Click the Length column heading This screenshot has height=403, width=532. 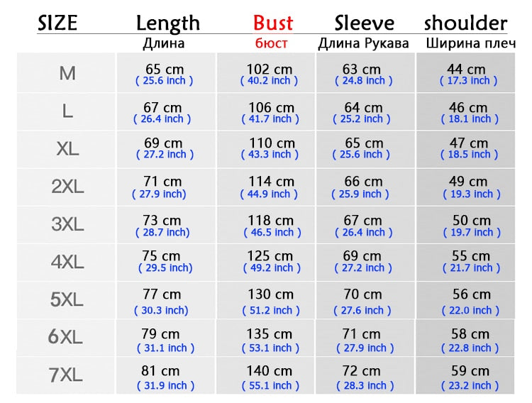[168, 23]
